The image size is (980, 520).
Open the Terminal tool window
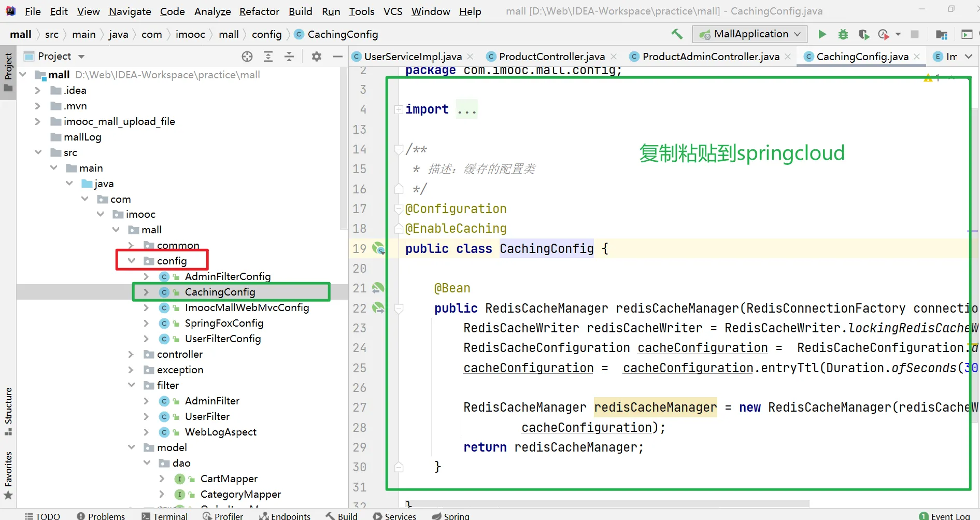tap(164, 516)
